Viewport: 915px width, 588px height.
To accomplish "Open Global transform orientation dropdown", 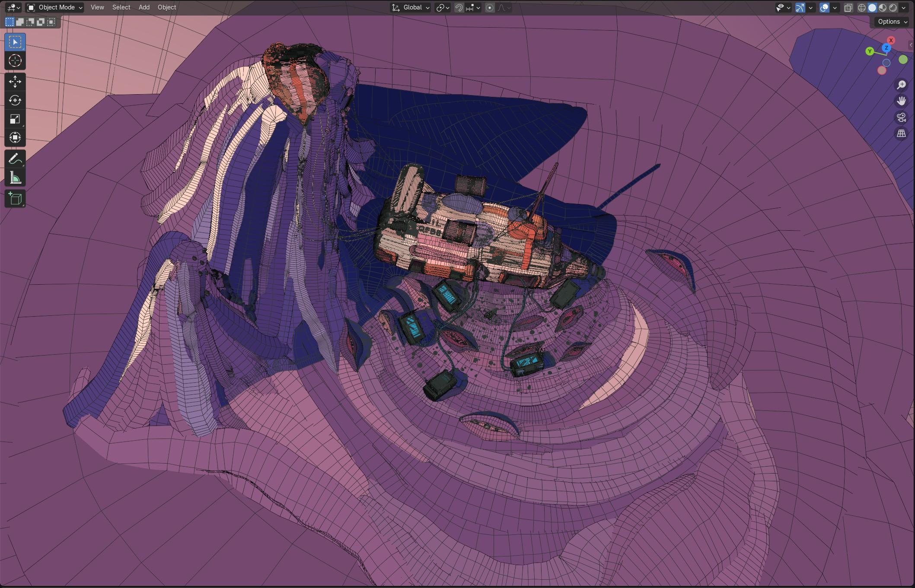I will click(x=411, y=7).
